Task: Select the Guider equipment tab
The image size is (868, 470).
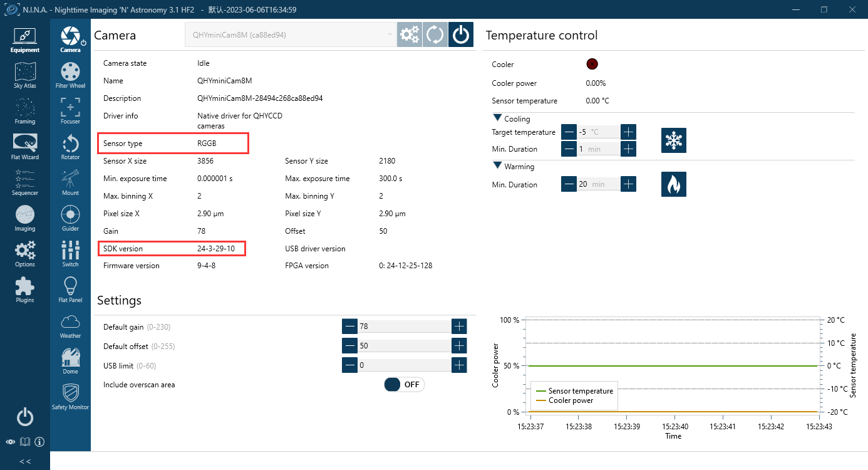Action: click(70, 219)
